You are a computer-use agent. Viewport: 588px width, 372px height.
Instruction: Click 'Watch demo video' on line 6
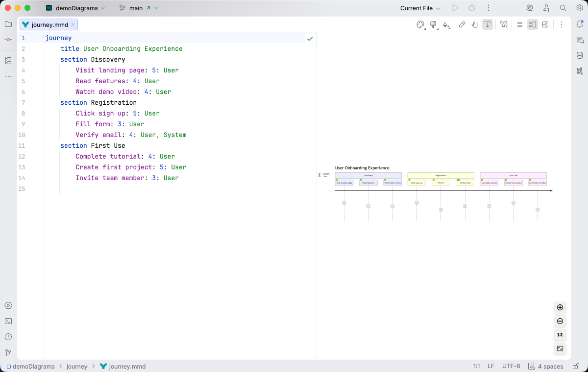(106, 92)
